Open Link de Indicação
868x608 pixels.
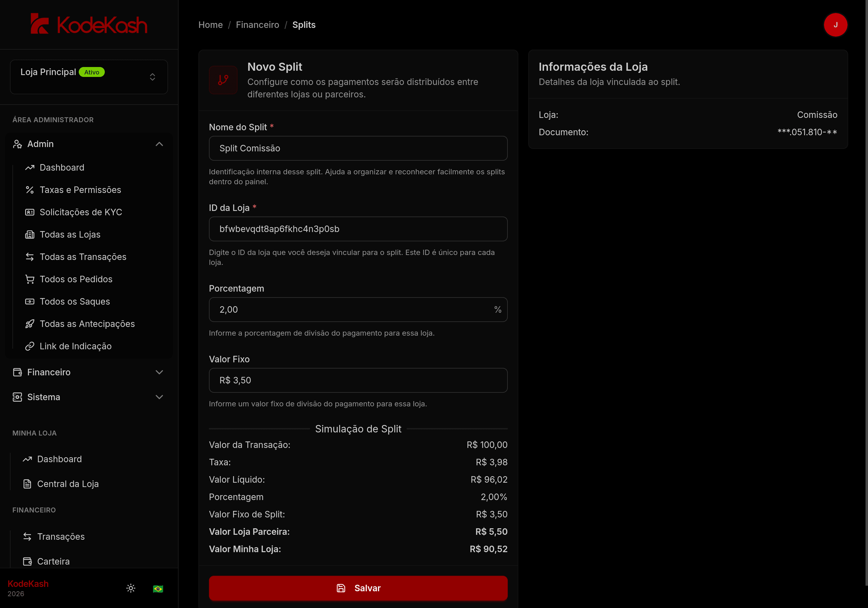(x=75, y=346)
